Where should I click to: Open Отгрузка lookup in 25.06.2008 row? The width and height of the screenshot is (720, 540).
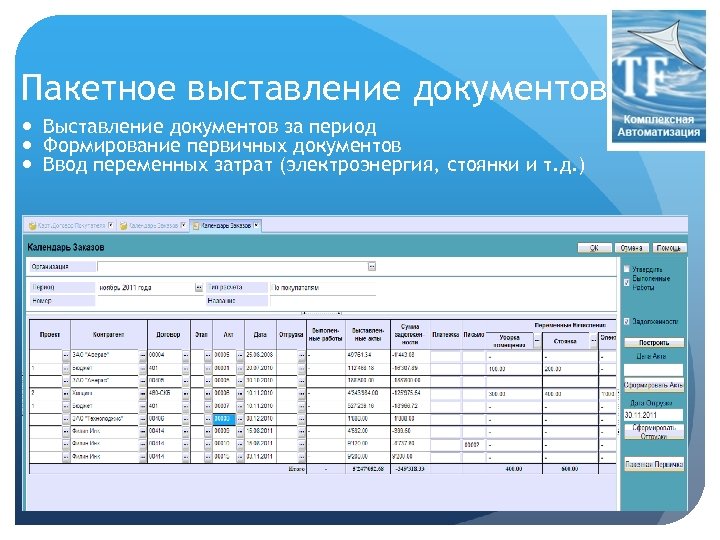click(x=301, y=356)
